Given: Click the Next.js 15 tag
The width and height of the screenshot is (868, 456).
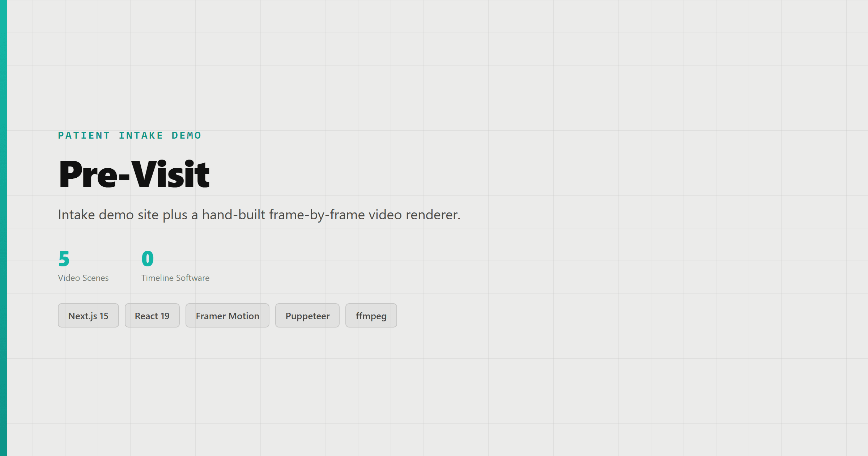Looking at the screenshot, I should [x=88, y=316].
